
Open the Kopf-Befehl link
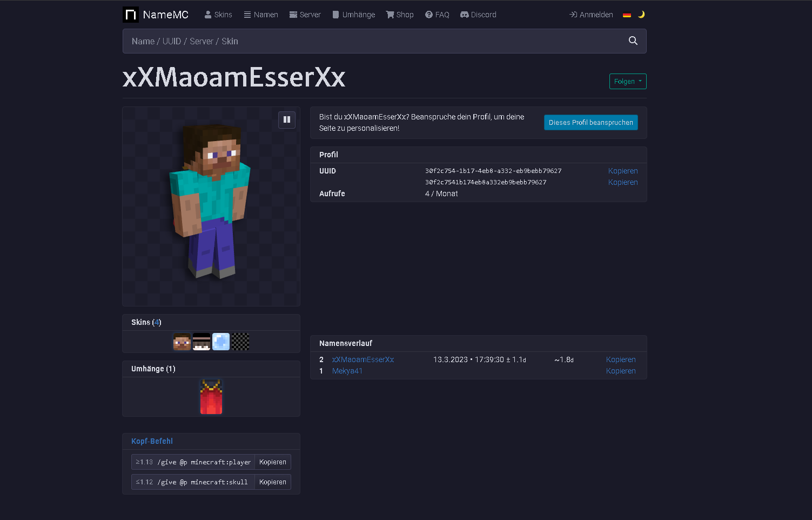152,441
